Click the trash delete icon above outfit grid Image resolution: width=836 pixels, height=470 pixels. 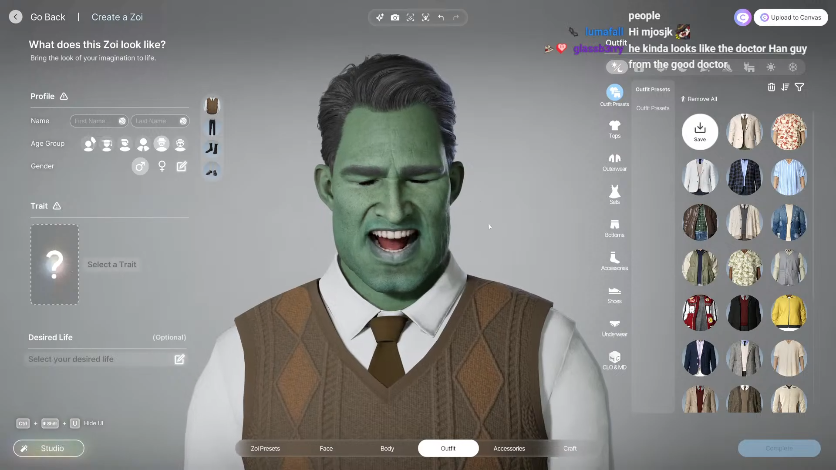click(x=771, y=87)
